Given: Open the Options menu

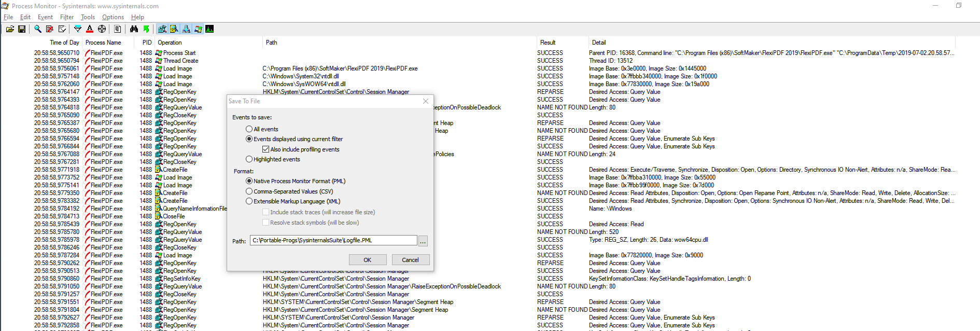Looking at the screenshot, I should [113, 17].
